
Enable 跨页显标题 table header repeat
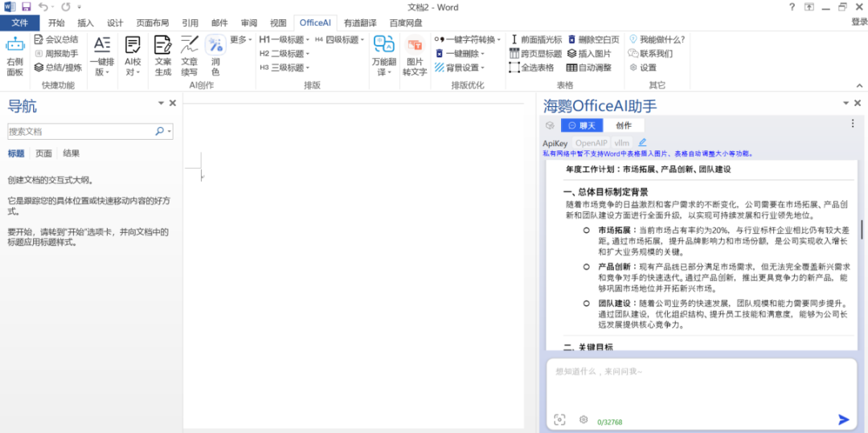(535, 54)
